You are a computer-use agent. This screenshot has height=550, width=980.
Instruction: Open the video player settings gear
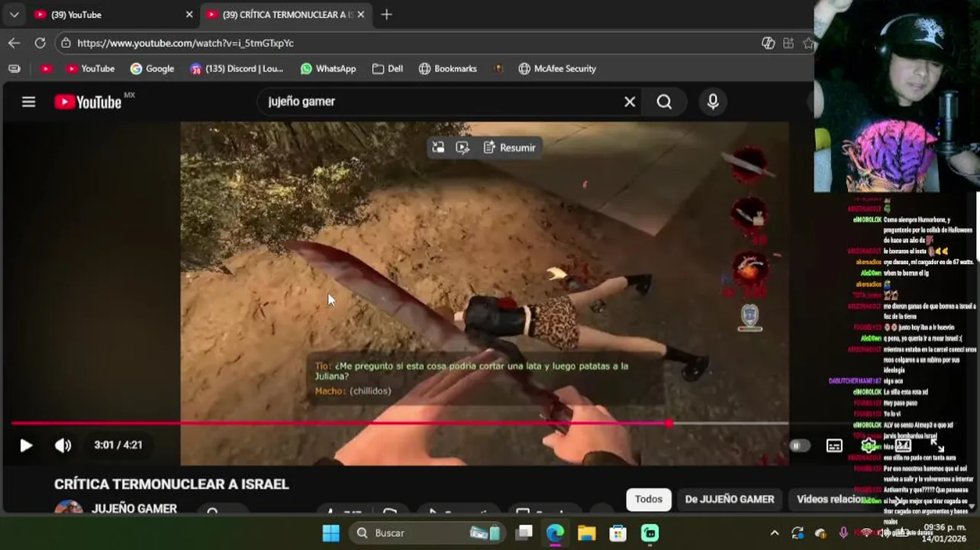click(x=869, y=445)
